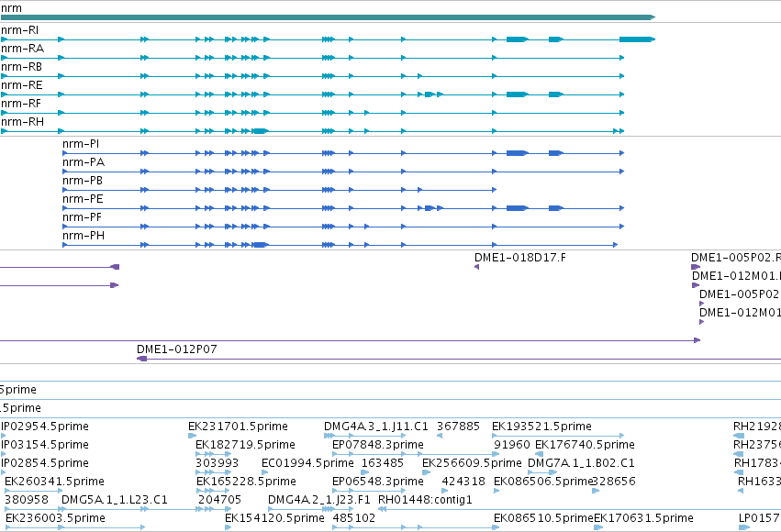Click DMG7A1_1.B02.C1 label
781x532 pixels.
click(581, 463)
